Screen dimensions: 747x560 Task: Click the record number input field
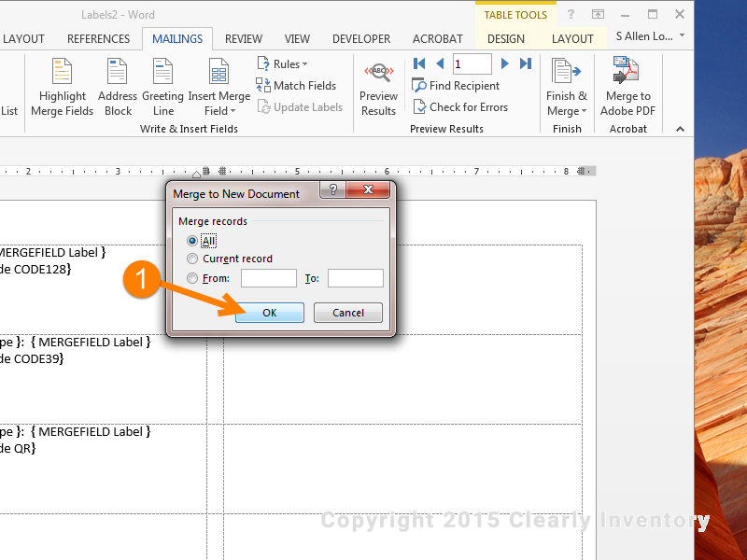click(472, 63)
